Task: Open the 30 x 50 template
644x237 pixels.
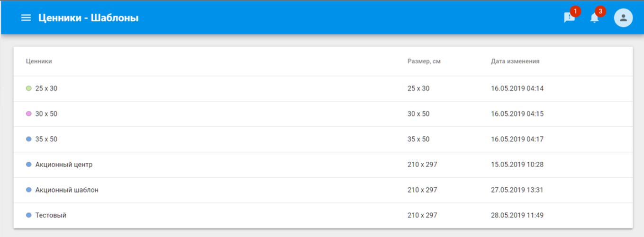Action: (323, 114)
